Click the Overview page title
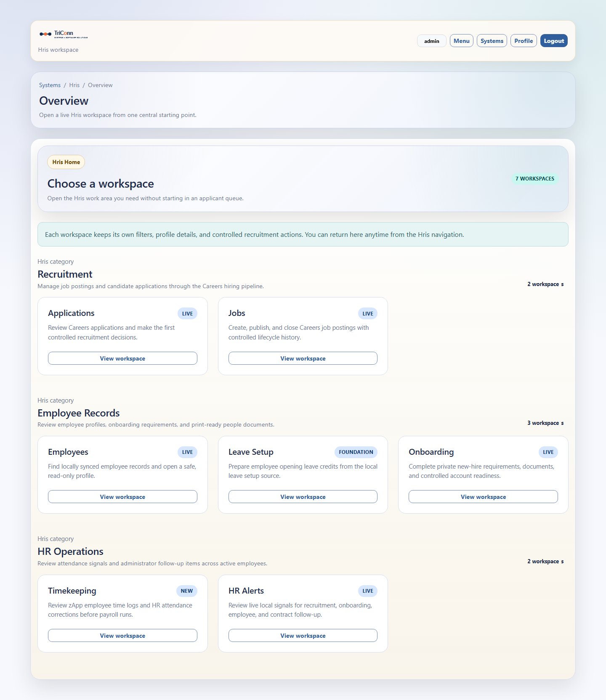This screenshot has height=700, width=606. pyautogui.click(x=64, y=101)
